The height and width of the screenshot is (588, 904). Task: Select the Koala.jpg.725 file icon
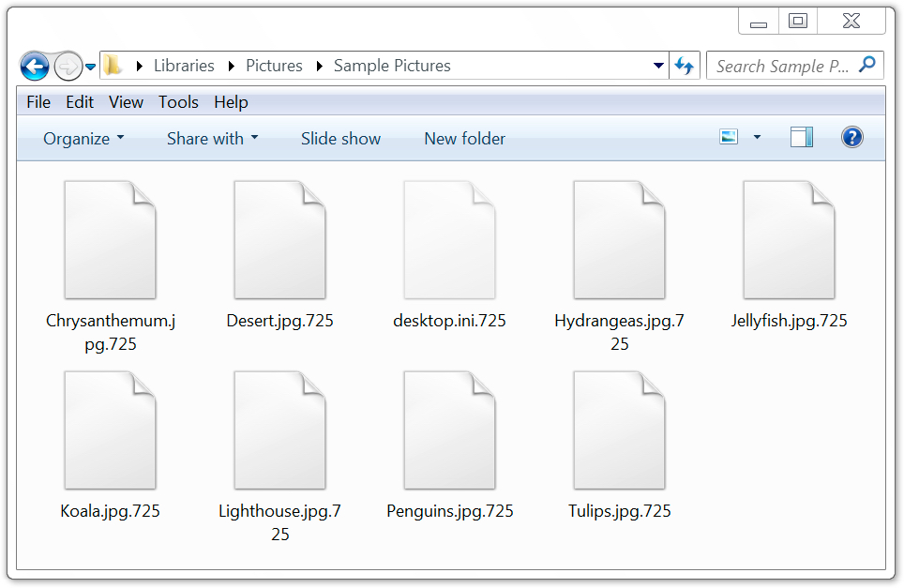[110, 430]
